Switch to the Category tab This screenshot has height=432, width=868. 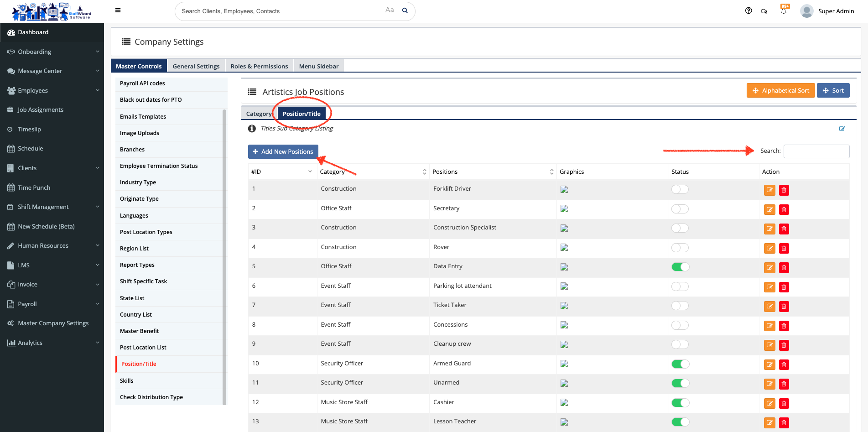pyautogui.click(x=259, y=114)
